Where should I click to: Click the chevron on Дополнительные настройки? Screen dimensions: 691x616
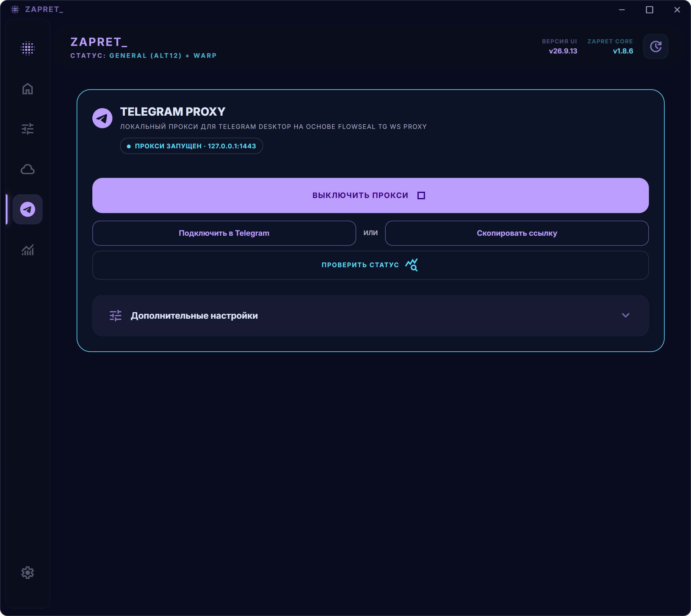point(625,316)
